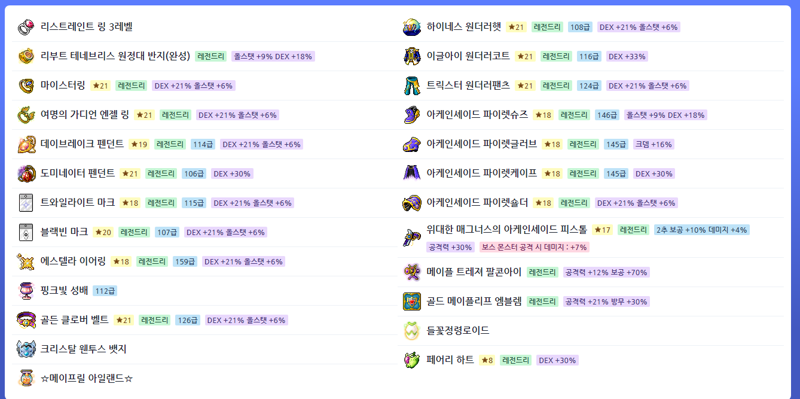The width and height of the screenshot is (800, 399).
Task: Click the 골드 메이플리프 엠블렘 icon
Action: [412, 301]
